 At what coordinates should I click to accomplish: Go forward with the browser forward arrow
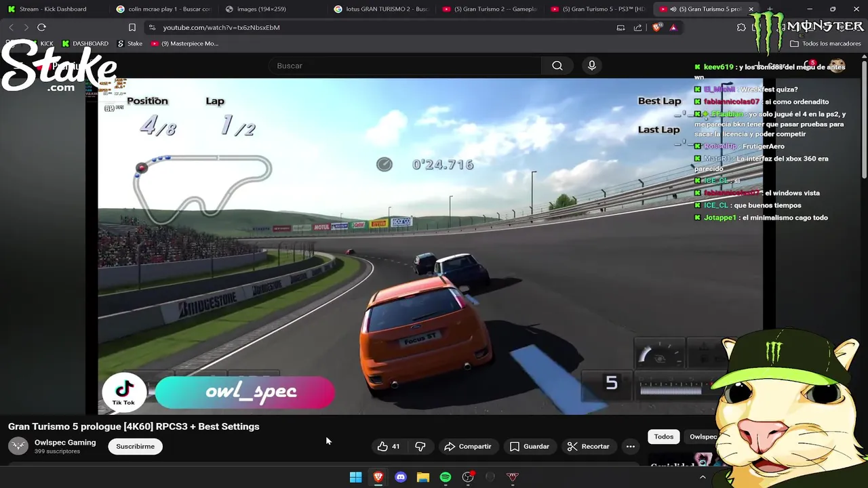(x=26, y=27)
